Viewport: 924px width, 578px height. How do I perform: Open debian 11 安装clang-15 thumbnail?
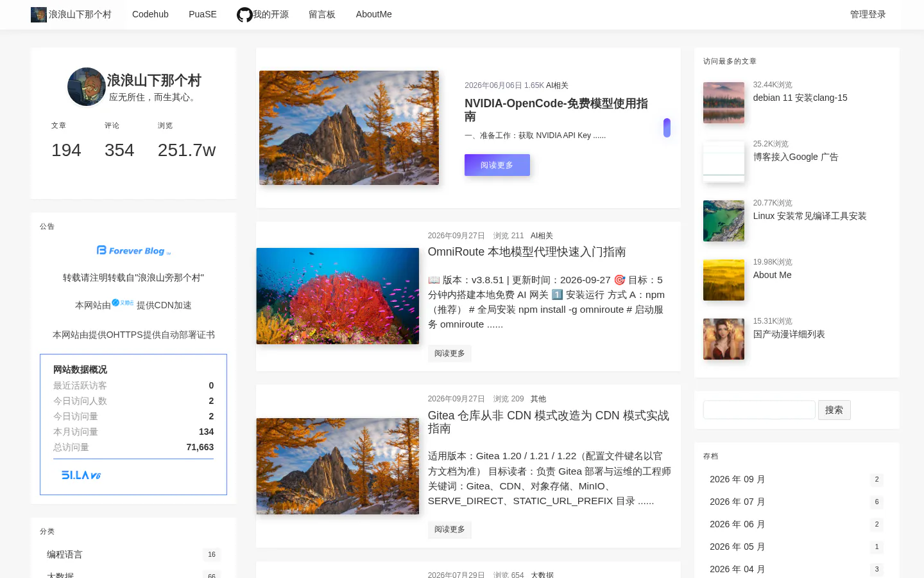[724, 103]
